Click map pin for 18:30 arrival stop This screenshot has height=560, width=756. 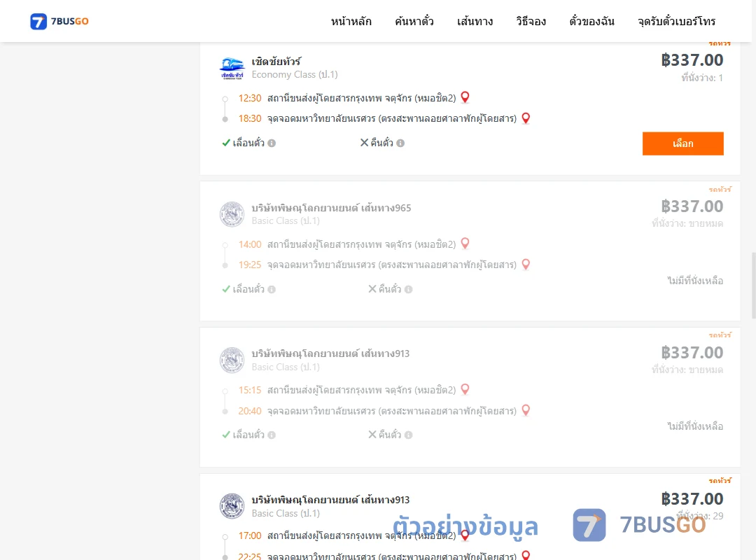(x=526, y=118)
